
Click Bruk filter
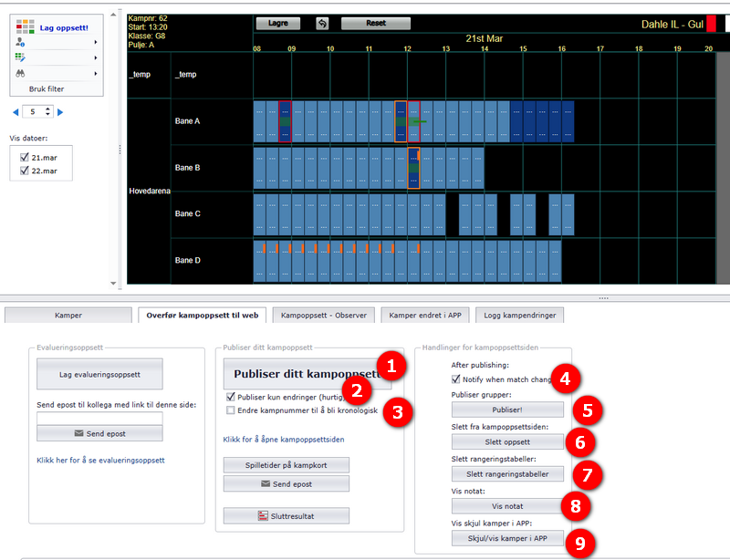click(x=47, y=88)
